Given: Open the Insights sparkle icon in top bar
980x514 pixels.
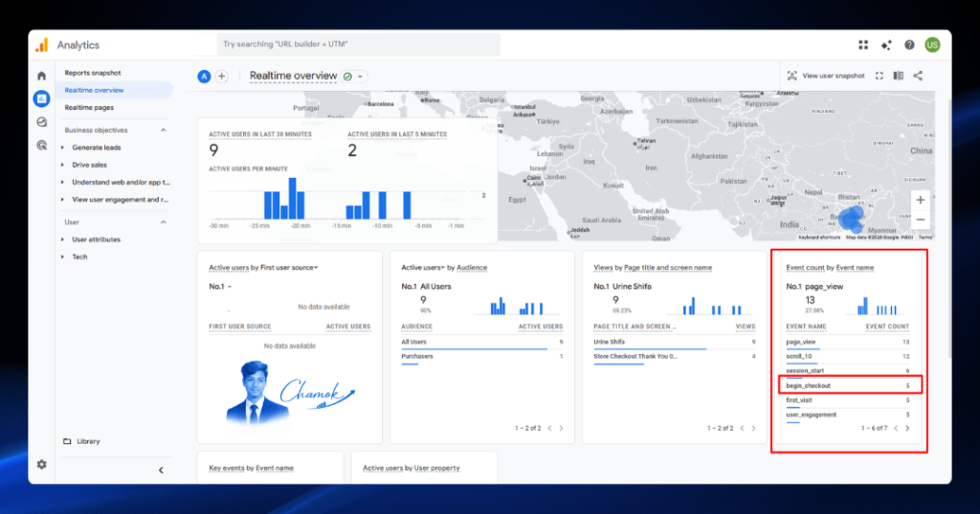Looking at the screenshot, I should pyautogui.click(x=886, y=44).
